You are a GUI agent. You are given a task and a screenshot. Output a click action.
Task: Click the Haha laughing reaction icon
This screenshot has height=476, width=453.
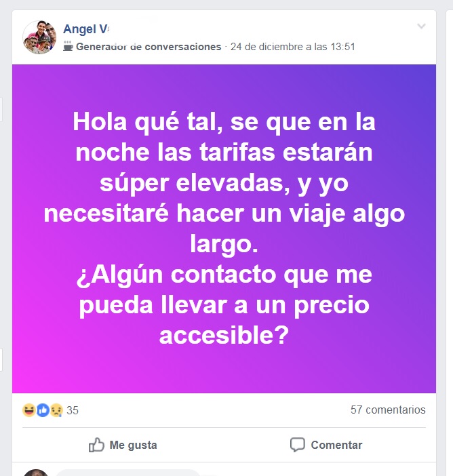point(29,410)
